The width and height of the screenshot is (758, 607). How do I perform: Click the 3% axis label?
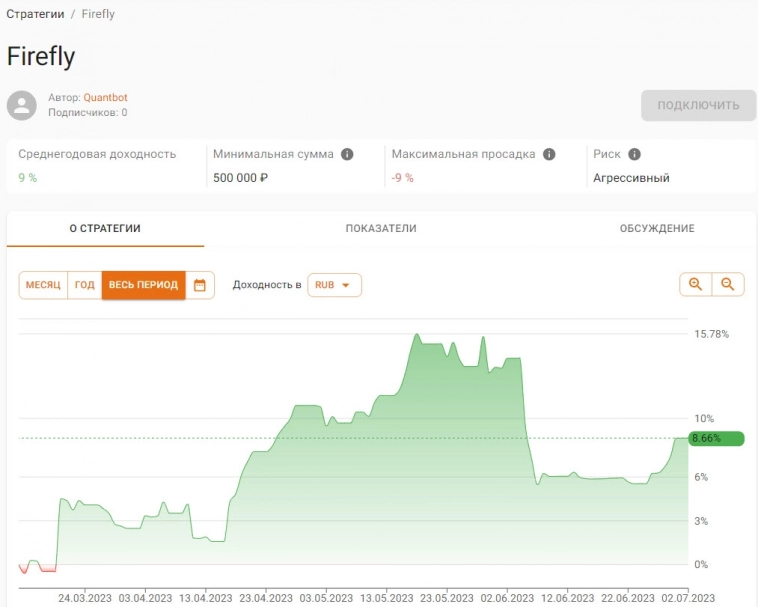[701, 521]
